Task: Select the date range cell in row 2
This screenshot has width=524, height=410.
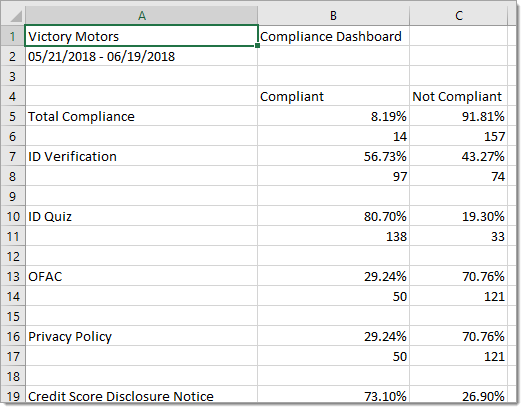Action: [141, 56]
